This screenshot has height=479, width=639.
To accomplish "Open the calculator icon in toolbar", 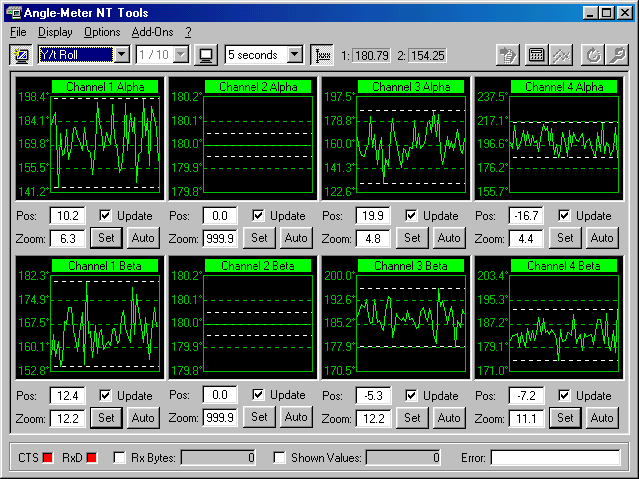I will pyautogui.click(x=536, y=55).
